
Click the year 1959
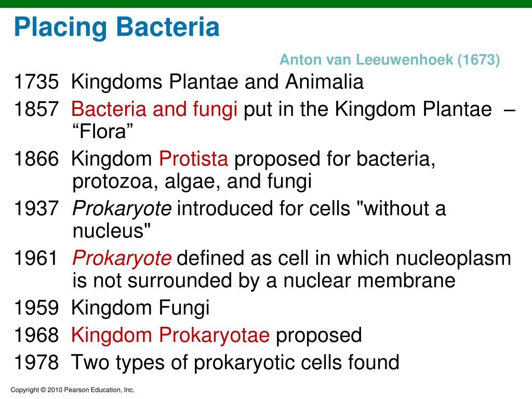36,308
